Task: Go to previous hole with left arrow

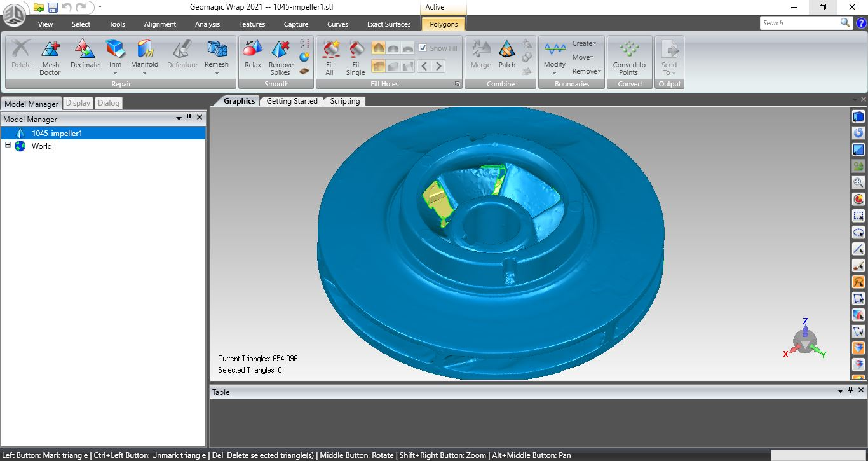Action: click(424, 65)
